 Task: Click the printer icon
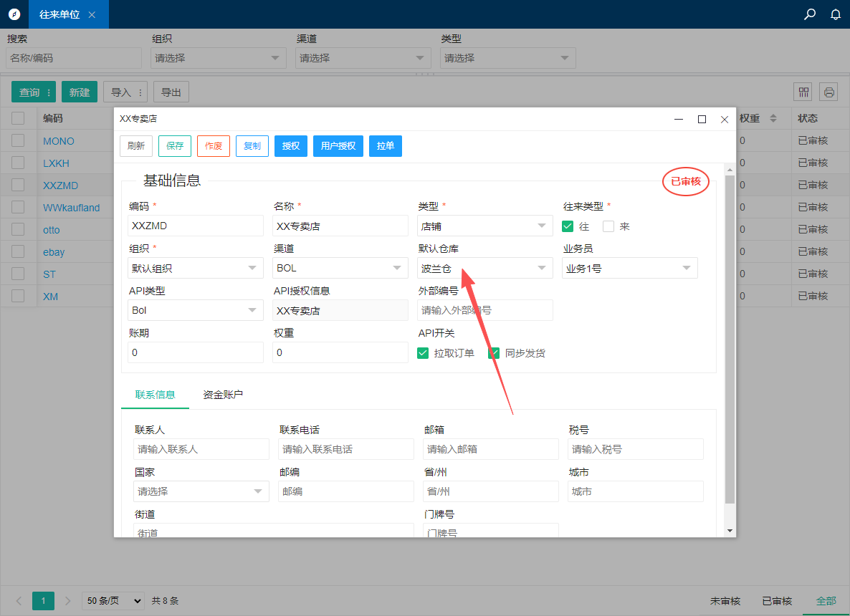[x=829, y=92]
